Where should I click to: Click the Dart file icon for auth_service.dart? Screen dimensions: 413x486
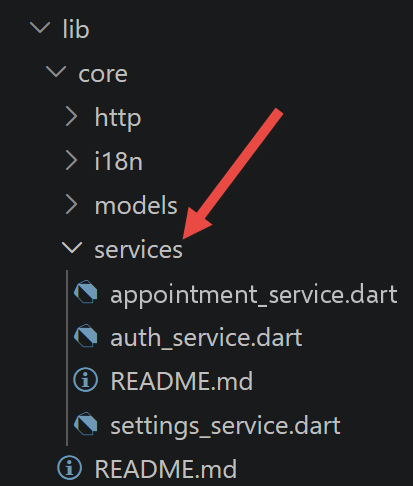click(86, 336)
